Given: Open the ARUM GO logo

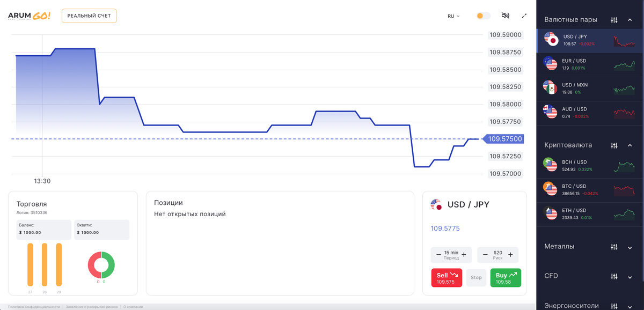Looking at the screenshot, I should click(x=29, y=15).
